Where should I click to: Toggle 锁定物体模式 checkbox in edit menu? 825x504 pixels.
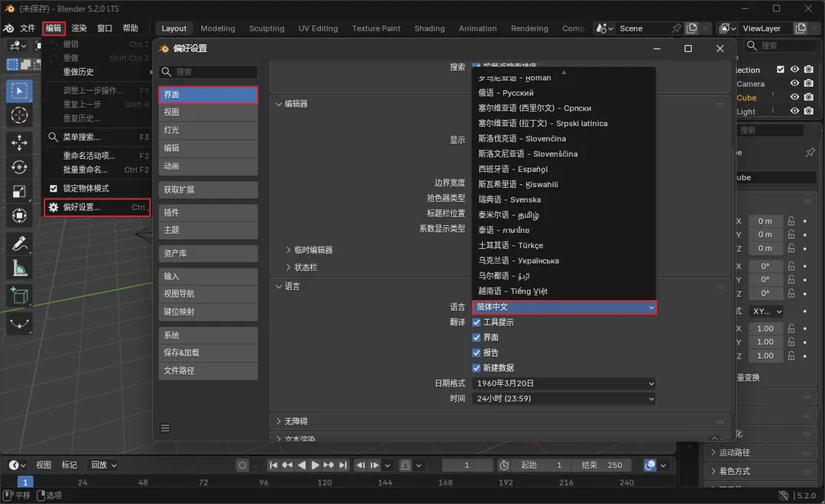pyautogui.click(x=53, y=189)
